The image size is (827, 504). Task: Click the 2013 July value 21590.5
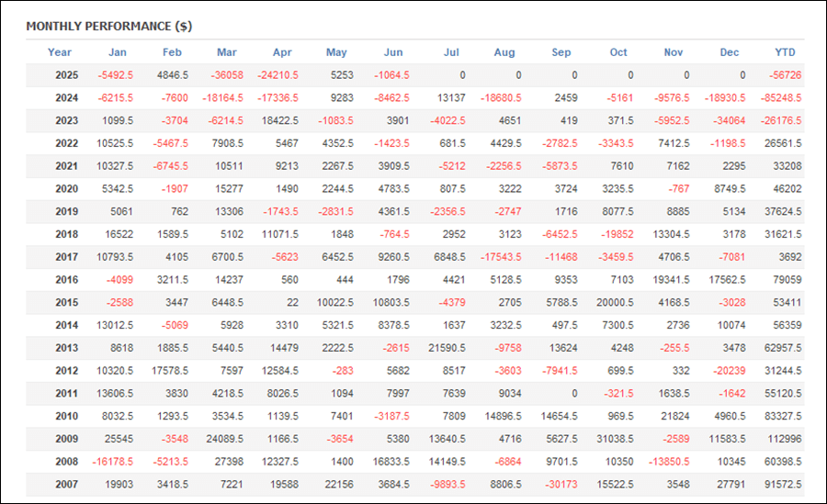(447, 348)
